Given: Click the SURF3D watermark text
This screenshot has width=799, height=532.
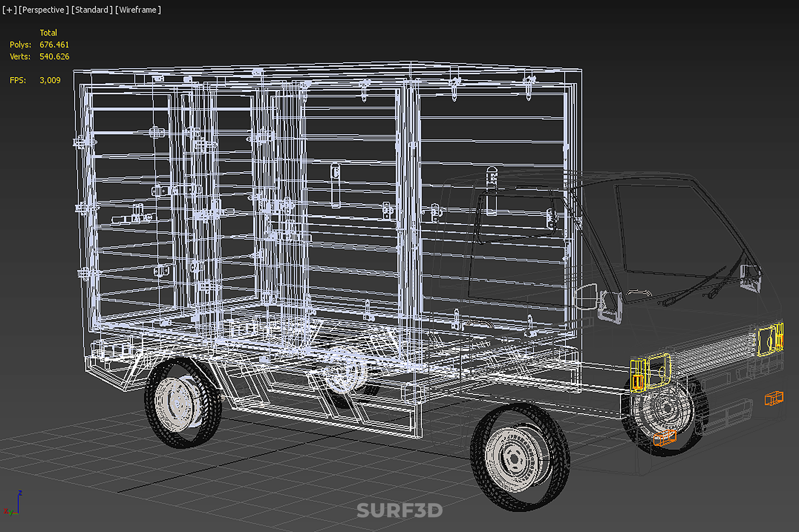Looking at the screenshot, I should tap(399, 510).
